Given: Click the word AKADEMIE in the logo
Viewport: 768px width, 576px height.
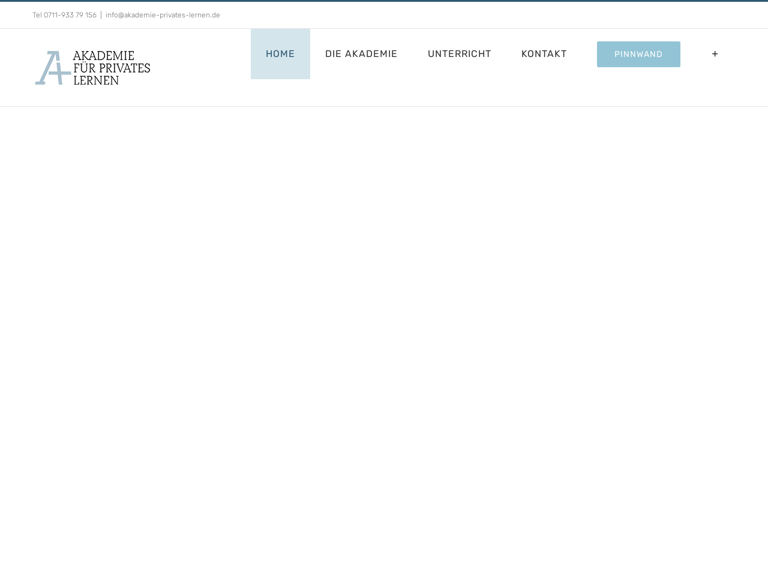Looking at the screenshot, I should [x=103, y=56].
